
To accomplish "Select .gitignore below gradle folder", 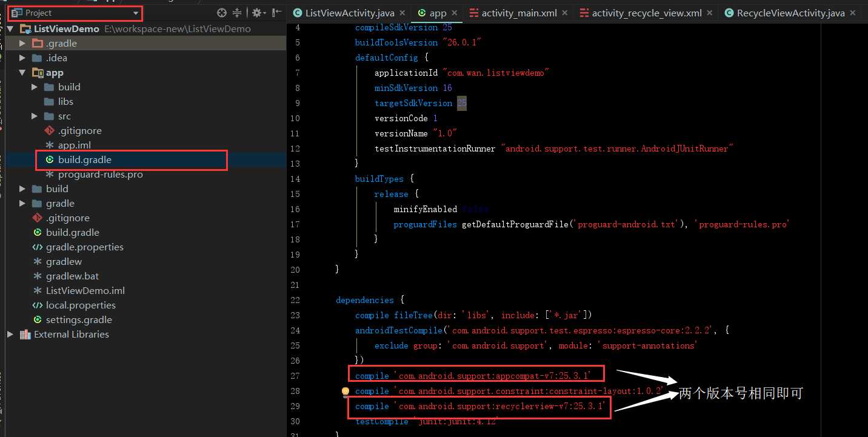I will tap(68, 218).
